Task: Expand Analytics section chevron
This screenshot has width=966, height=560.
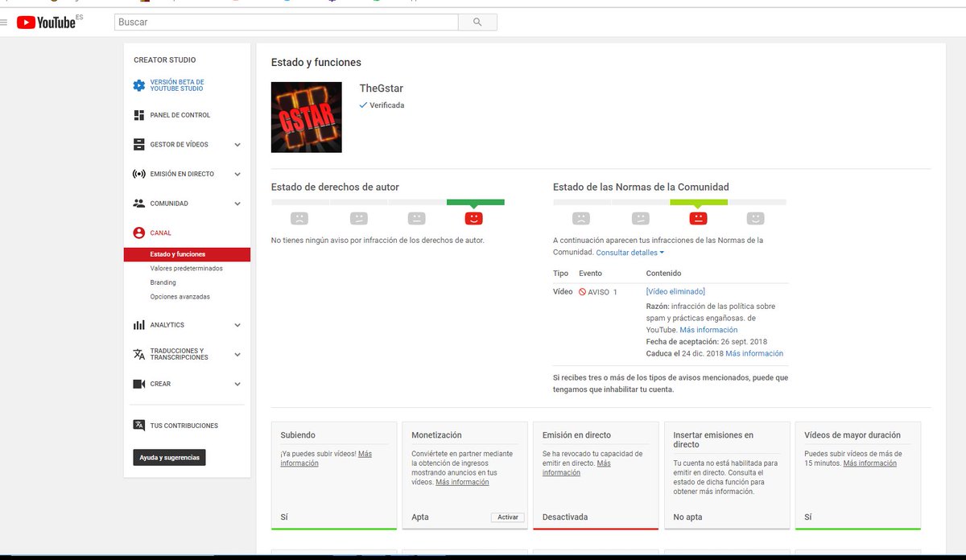Action: pyautogui.click(x=237, y=325)
